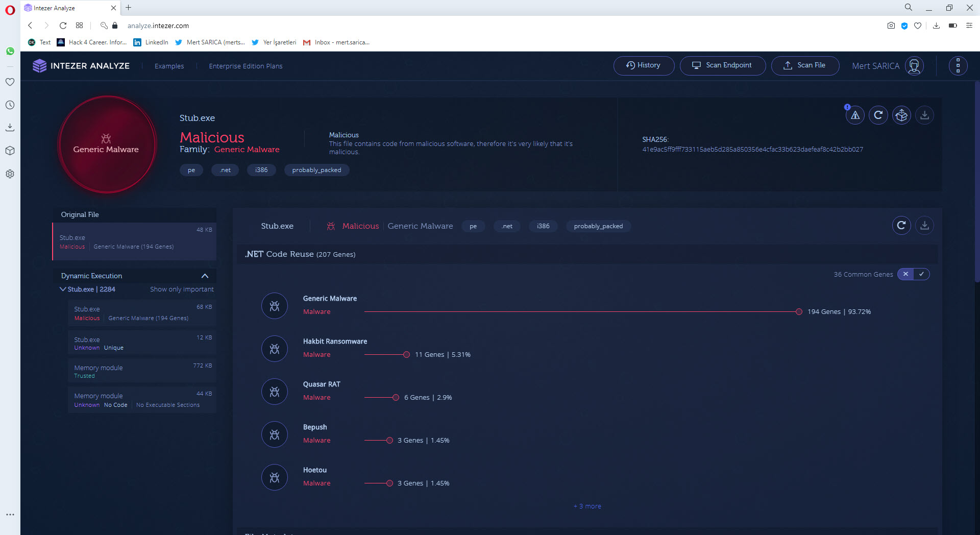Click the browser search magnifier icon
This screenshot has height=535, width=980.
click(x=908, y=8)
